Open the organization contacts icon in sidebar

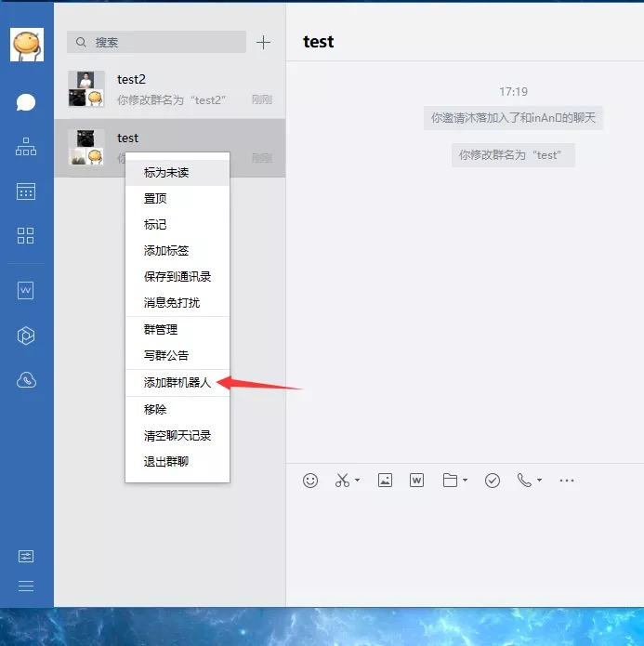26,147
